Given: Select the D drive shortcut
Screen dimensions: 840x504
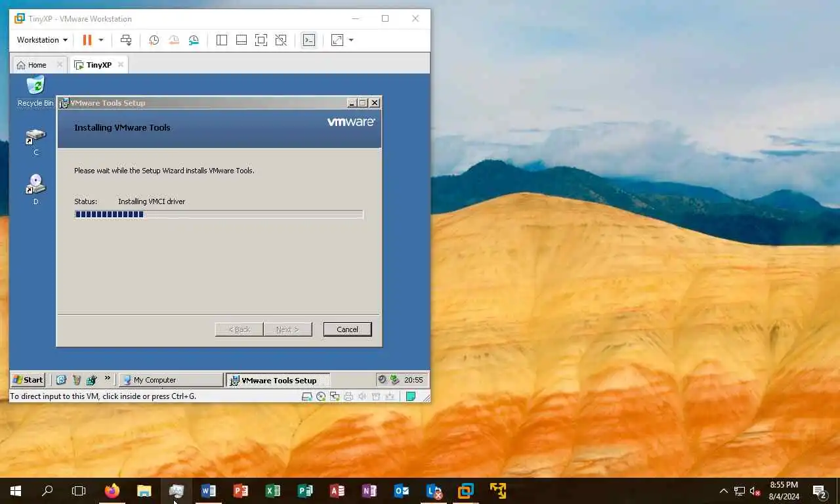Looking at the screenshot, I should (x=36, y=190).
